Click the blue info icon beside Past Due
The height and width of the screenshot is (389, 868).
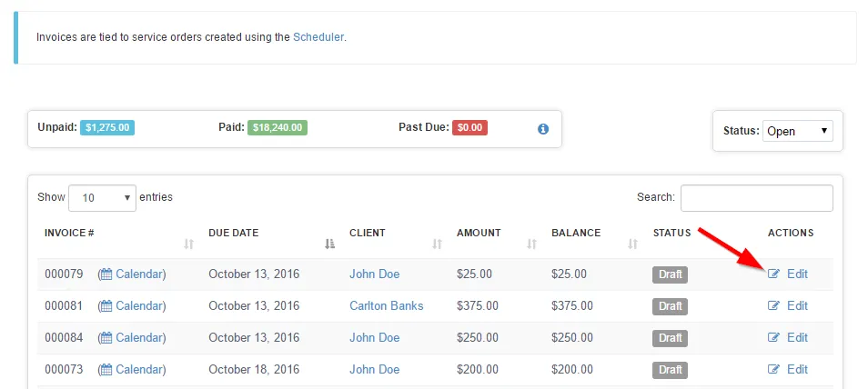click(543, 129)
